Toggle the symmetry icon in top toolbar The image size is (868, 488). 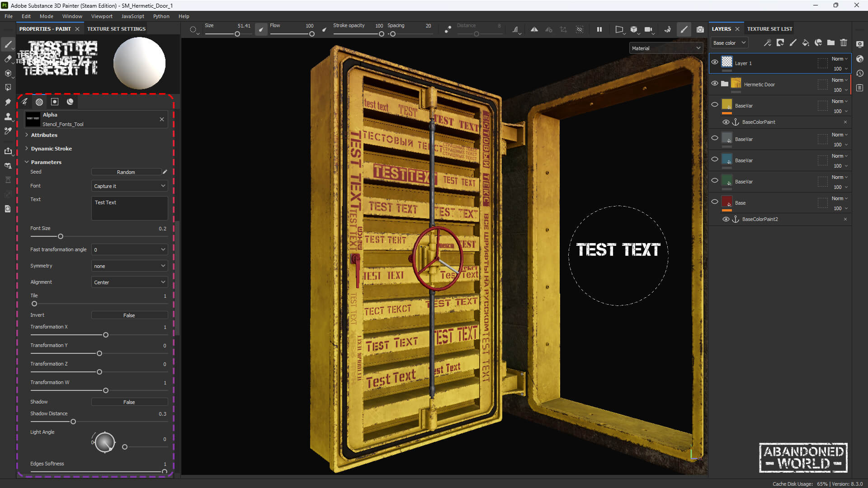(x=534, y=29)
